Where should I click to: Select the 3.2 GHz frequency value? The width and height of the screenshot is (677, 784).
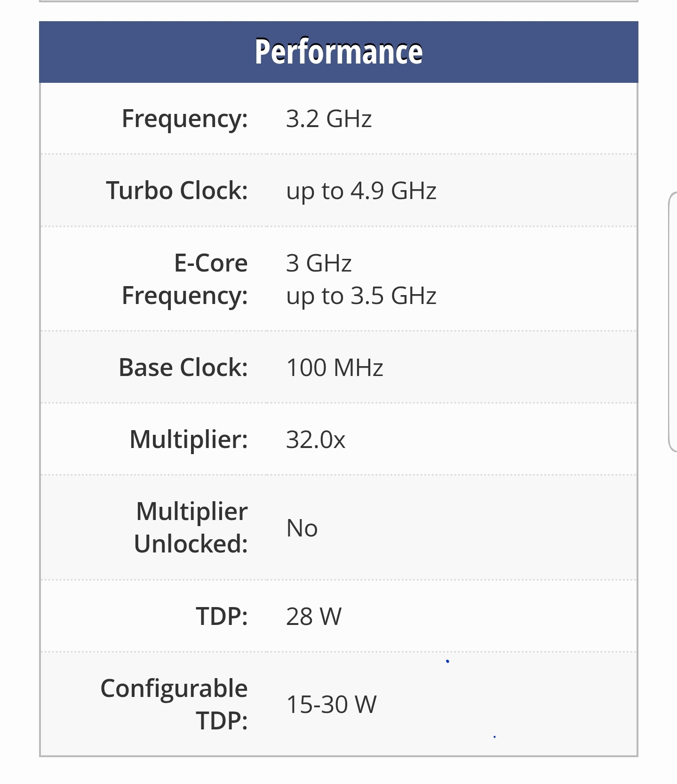point(329,119)
